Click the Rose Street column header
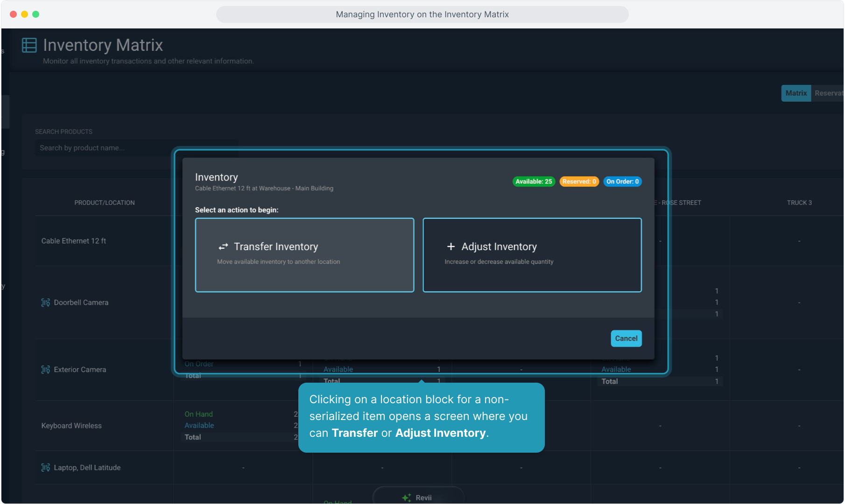The height and width of the screenshot is (504, 845). tap(678, 203)
